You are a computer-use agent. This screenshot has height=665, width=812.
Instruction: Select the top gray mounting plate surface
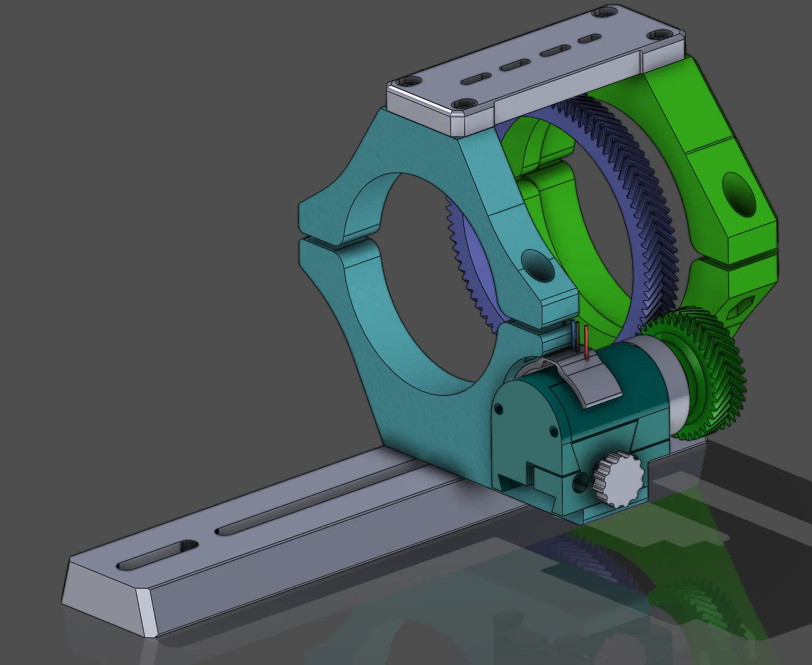(538, 61)
